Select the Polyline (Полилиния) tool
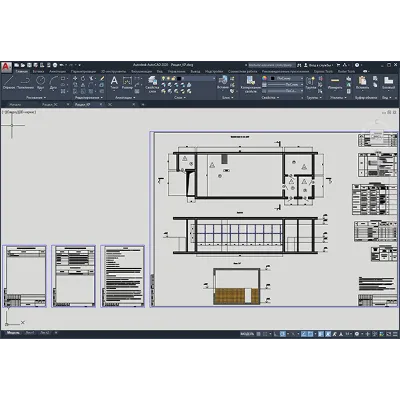 (x=25, y=82)
